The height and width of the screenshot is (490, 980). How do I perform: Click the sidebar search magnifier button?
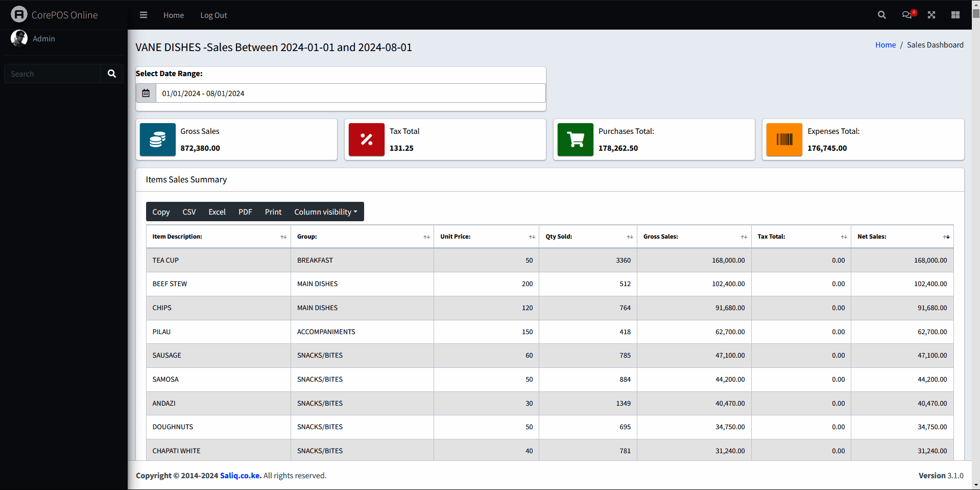coord(112,74)
